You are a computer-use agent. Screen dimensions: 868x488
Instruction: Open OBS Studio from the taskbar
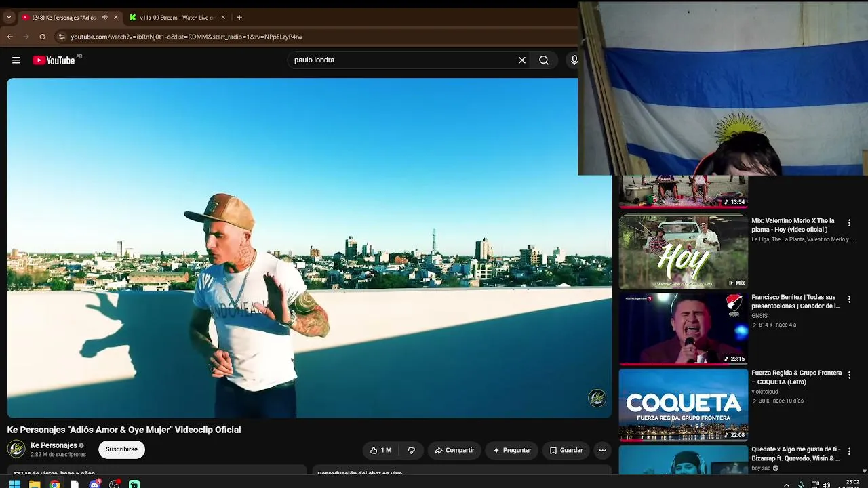coord(115,484)
